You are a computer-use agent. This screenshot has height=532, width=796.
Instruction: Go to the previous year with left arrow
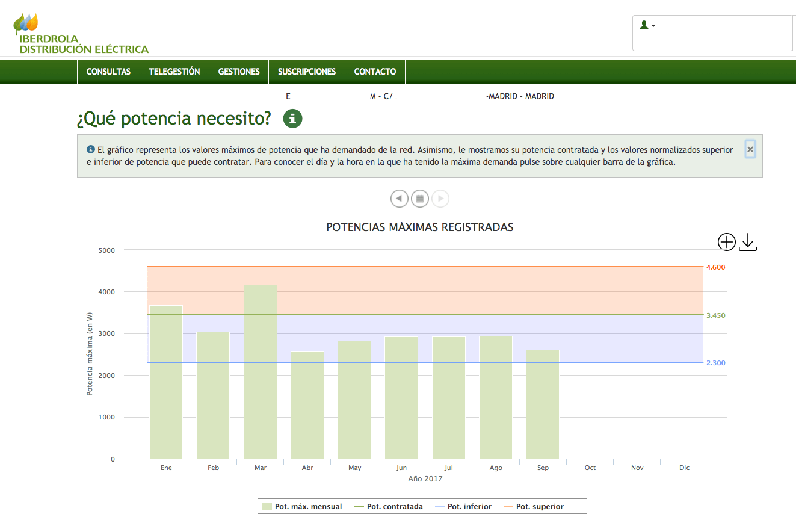tap(399, 198)
